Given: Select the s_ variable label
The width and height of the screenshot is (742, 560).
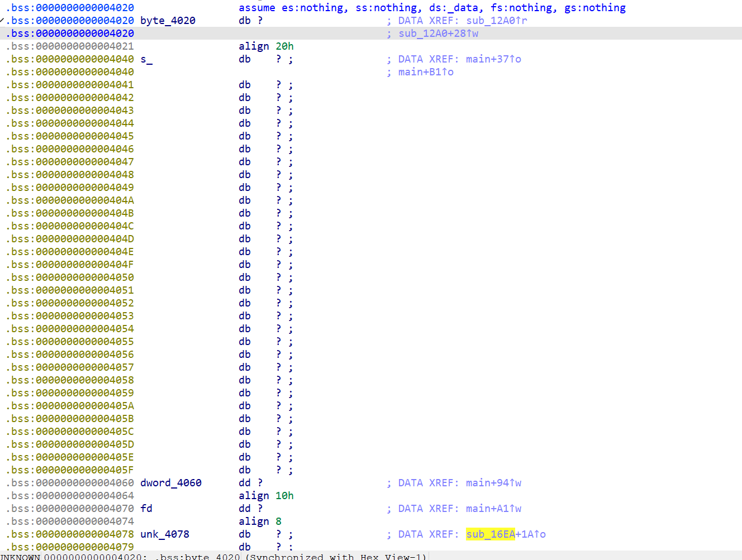Looking at the screenshot, I should click(146, 59).
